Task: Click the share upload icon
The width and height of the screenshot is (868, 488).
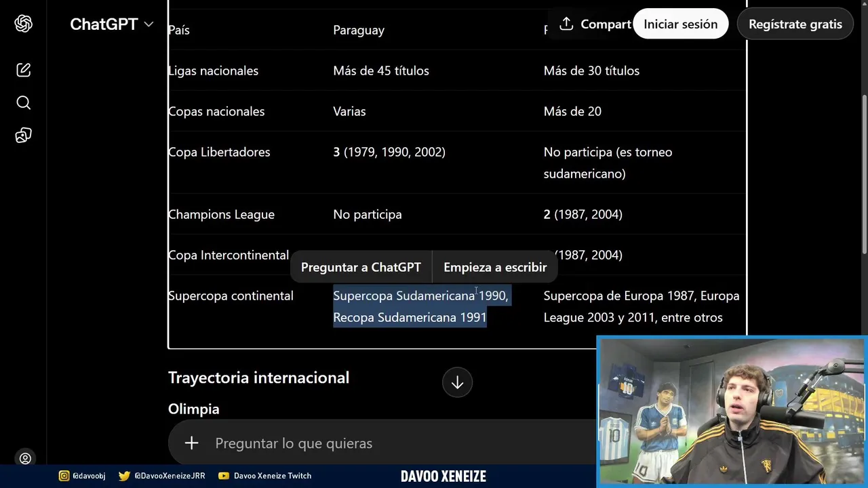Action: (566, 24)
